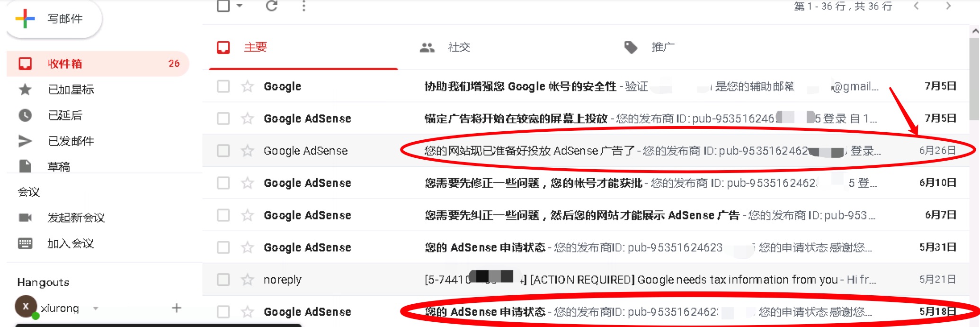
Task: Star the June 10 您需要先修正 email
Action: 247,183
